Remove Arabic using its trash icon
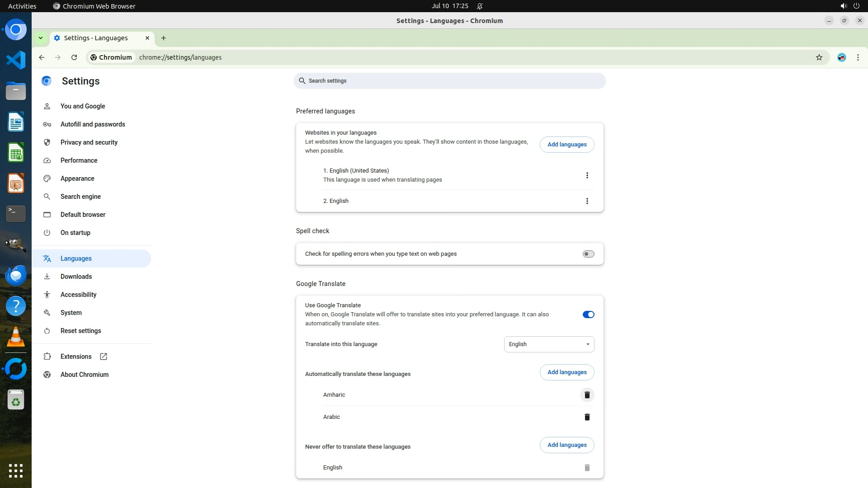Viewport: 868px width, 488px height. tap(587, 417)
